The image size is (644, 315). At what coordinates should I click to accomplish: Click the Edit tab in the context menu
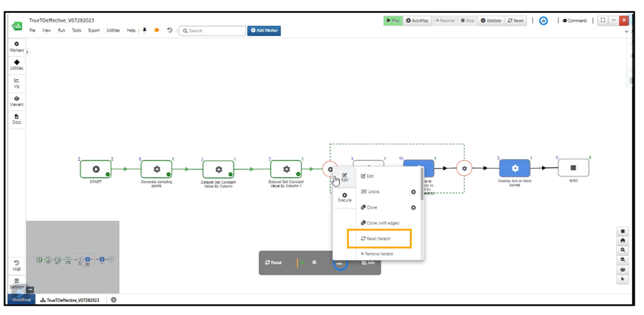pos(345,177)
